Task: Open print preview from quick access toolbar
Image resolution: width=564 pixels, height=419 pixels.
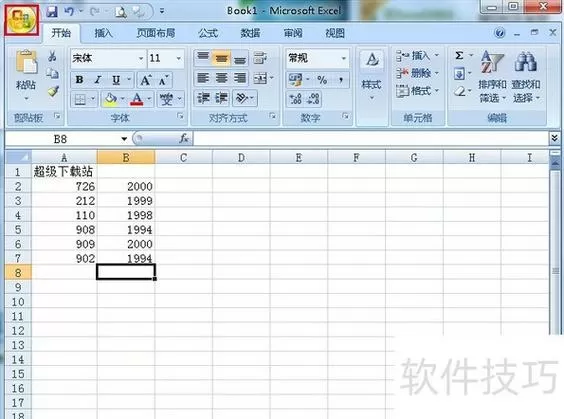Action: 120,12
